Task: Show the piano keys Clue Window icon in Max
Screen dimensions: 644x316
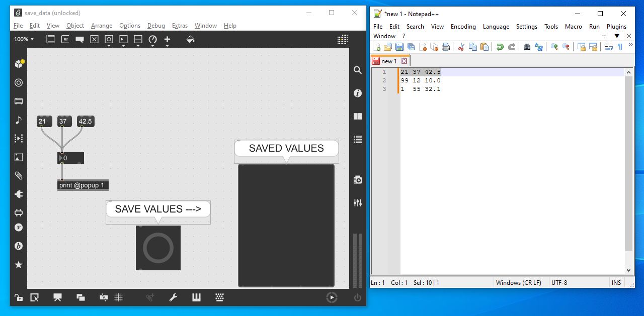Action: (x=196, y=297)
